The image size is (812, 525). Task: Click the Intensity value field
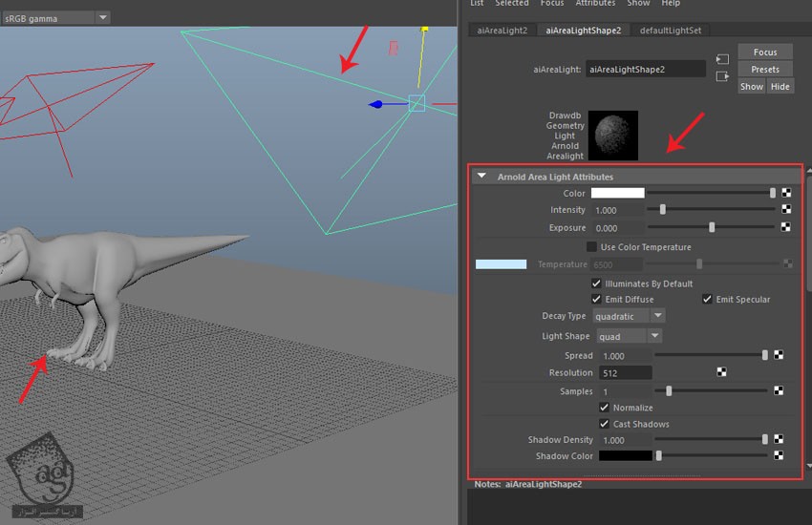click(618, 210)
